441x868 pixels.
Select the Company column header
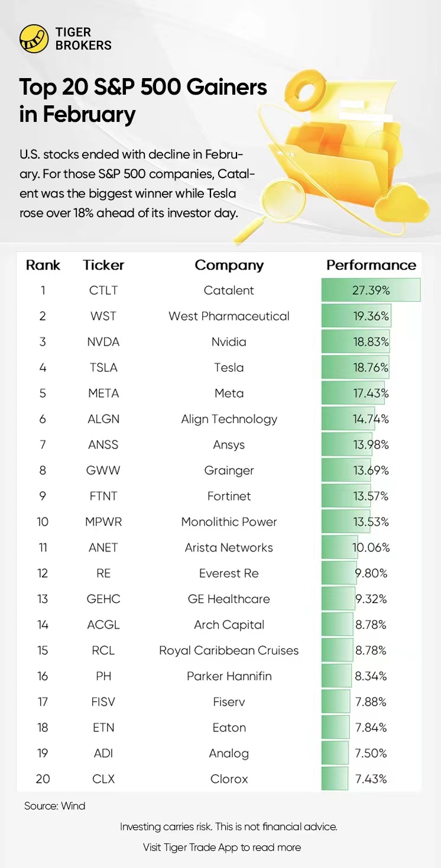point(229,265)
